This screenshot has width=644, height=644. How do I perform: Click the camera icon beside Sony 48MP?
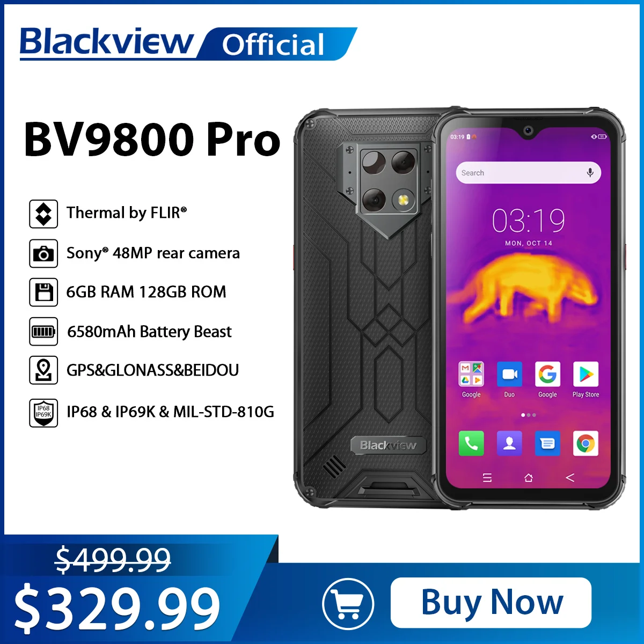click(43, 253)
